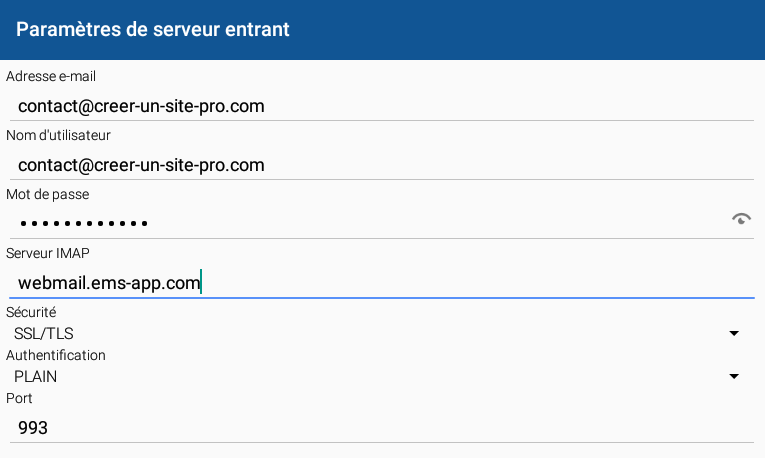Click the Paramètres de serveur entrant title
This screenshot has width=765, height=458.
click(153, 29)
